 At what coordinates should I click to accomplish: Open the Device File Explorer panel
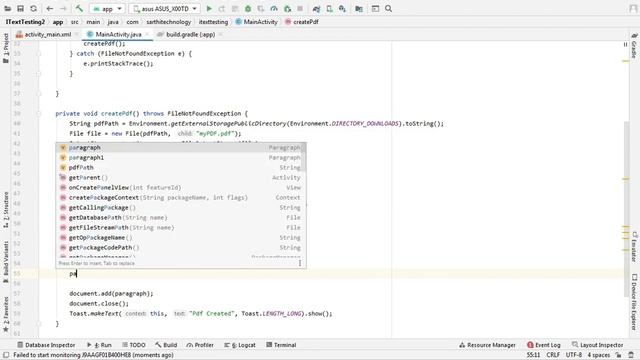pyautogui.click(x=634, y=302)
